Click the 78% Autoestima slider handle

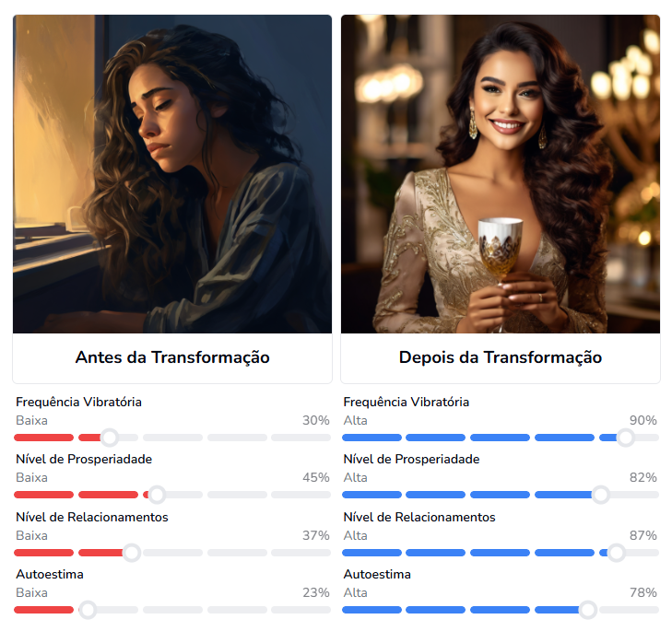pyautogui.click(x=588, y=610)
